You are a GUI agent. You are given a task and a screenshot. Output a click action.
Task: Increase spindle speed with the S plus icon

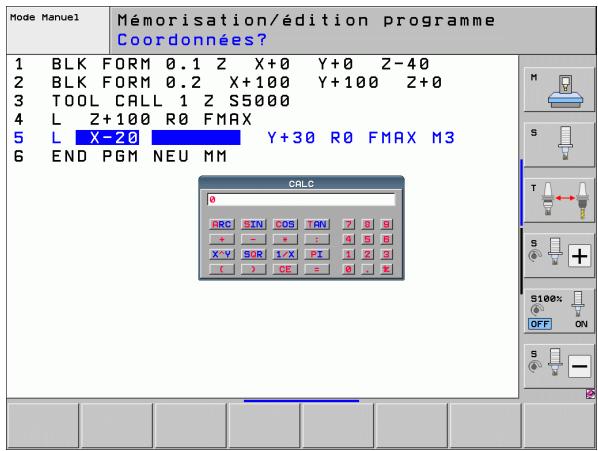point(559,255)
